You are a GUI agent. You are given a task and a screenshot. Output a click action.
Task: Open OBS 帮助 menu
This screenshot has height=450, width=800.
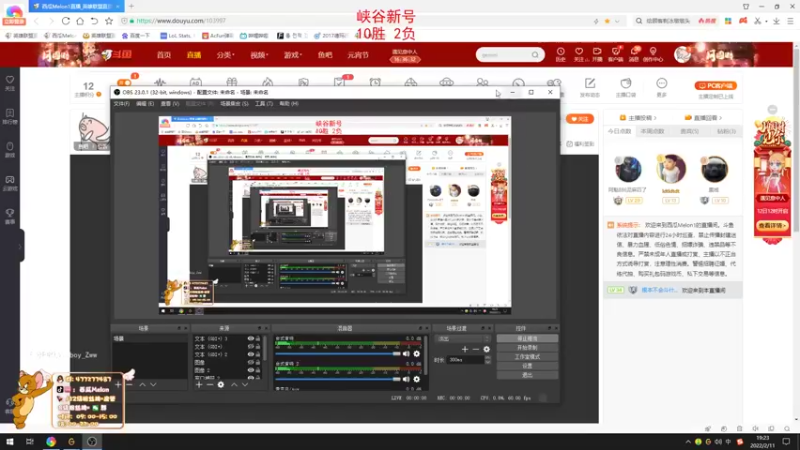(289, 104)
